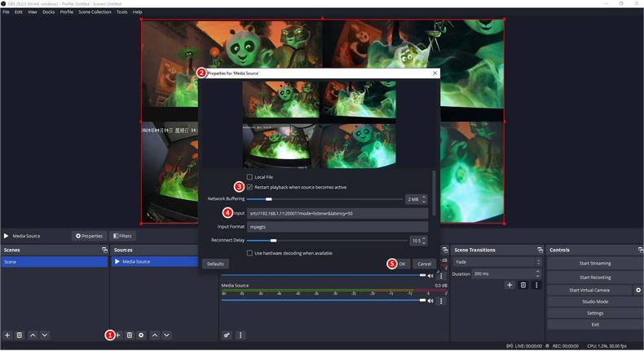Screen dimensions: 644x351
Task: Enable the Local File checkbox
Action: tap(250, 177)
